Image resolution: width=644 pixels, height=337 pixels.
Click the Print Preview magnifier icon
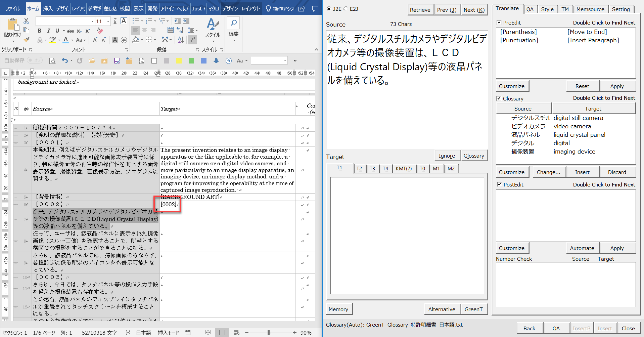click(x=52, y=61)
